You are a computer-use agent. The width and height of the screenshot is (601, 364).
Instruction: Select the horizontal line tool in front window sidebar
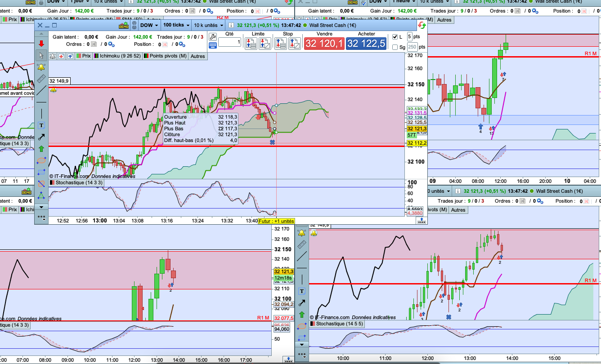[41, 102]
